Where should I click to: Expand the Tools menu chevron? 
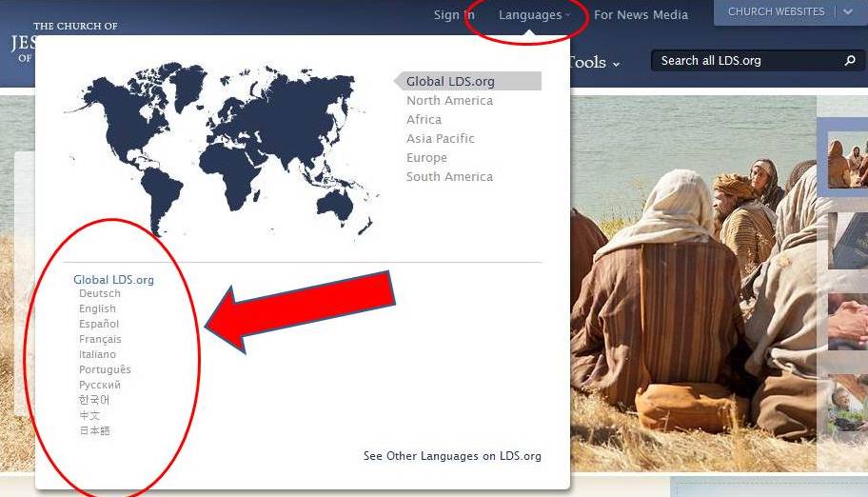point(616,64)
